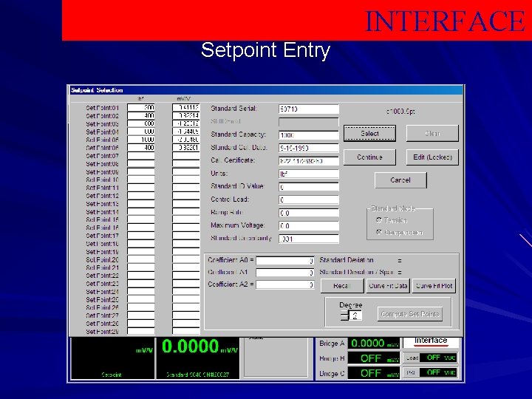Viewport: 532px width, 399px height.
Task: Click the Maximum Voltage field
Action: (x=309, y=226)
